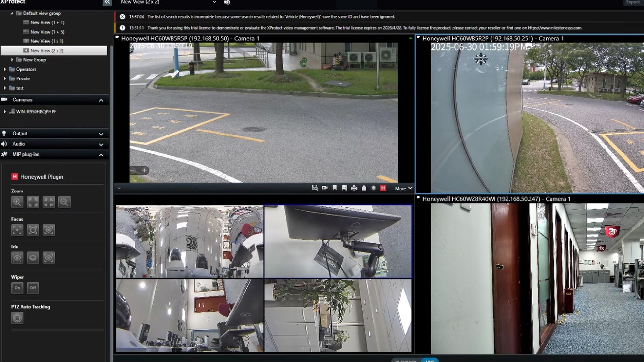Click the top-left fisheye quadrant view
The height and width of the screenshot is (362, 644).
pyautogui.click(x=190, y=241)
